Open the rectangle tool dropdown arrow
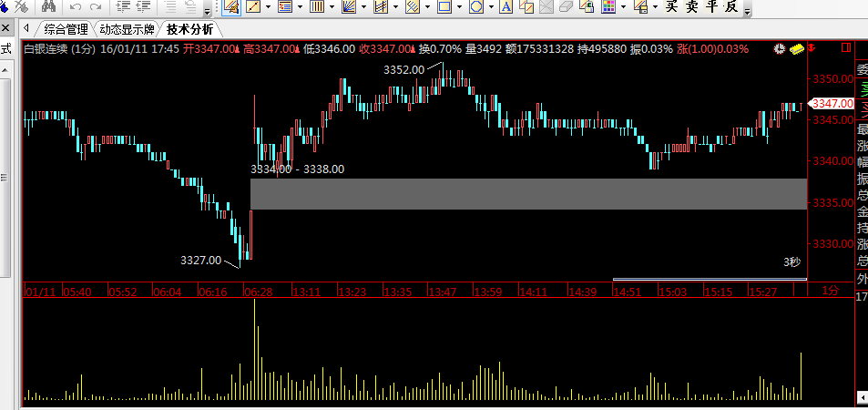 point(459,8)
